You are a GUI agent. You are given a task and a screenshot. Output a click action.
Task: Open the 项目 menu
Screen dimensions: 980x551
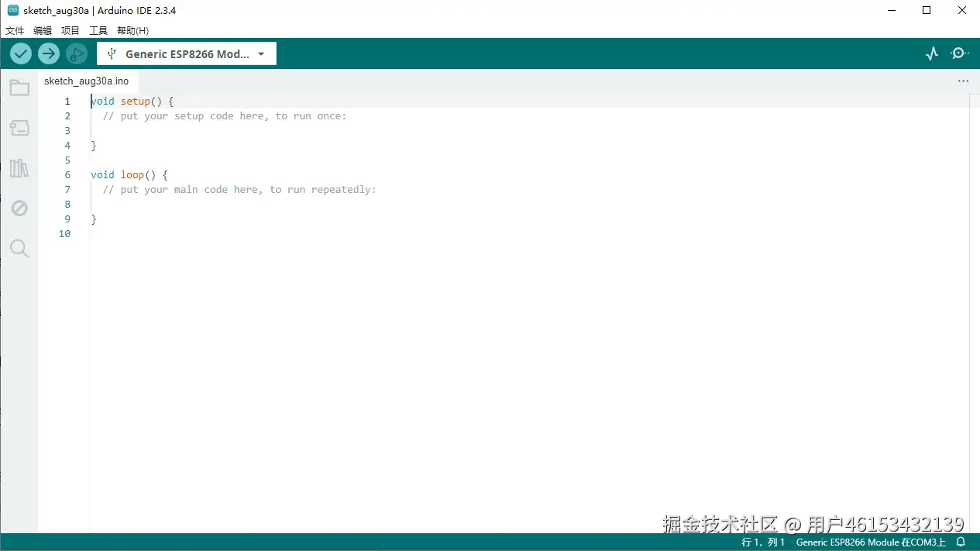(x=70, y=31)
